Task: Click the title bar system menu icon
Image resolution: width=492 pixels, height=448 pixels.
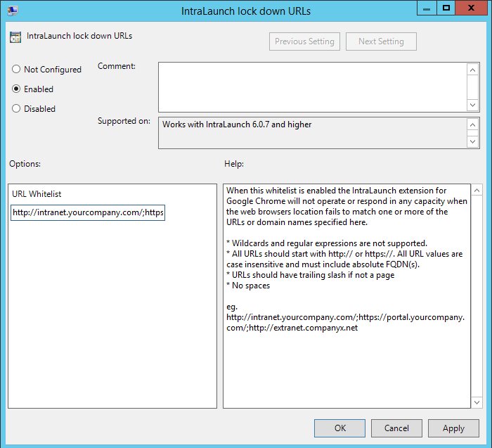Action: coord(13,11)
